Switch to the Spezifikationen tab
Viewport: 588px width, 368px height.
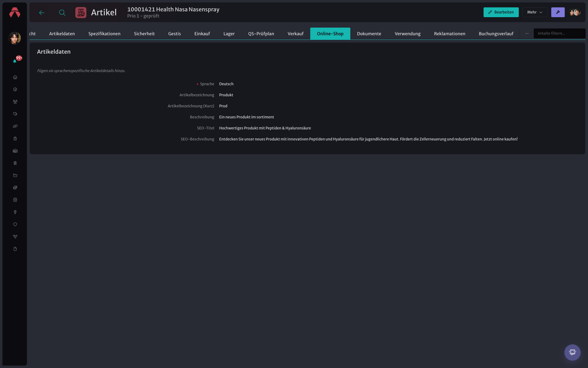(104, 34)
